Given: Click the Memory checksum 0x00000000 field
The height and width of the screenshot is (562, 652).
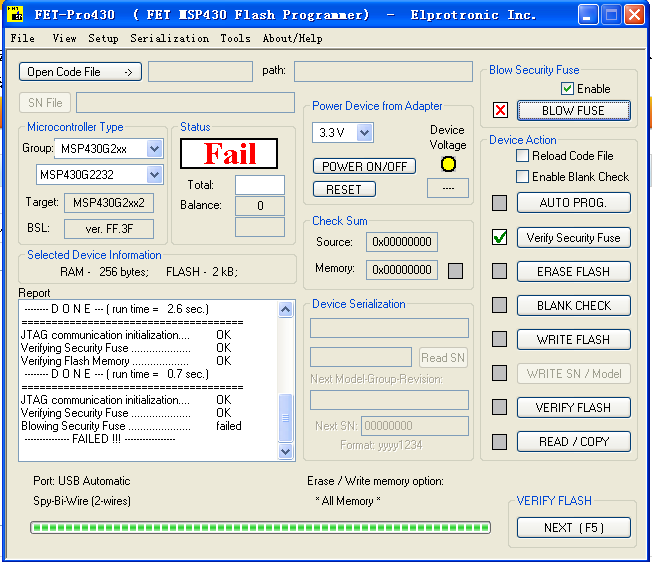Looking at the screenshot, I should 402,270.
